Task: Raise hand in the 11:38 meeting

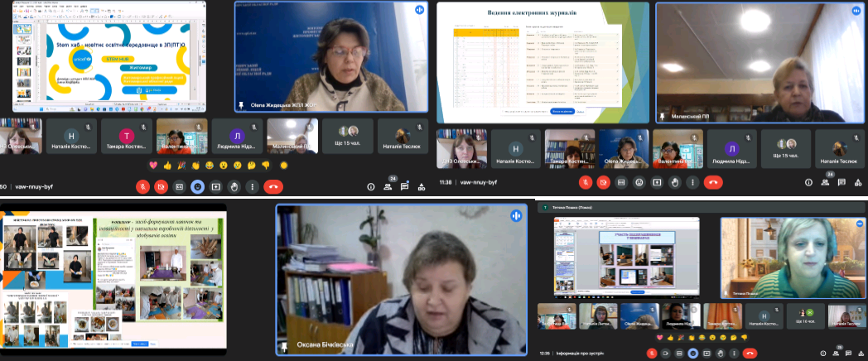Action: pyautogui.click(x=675, y=182)
